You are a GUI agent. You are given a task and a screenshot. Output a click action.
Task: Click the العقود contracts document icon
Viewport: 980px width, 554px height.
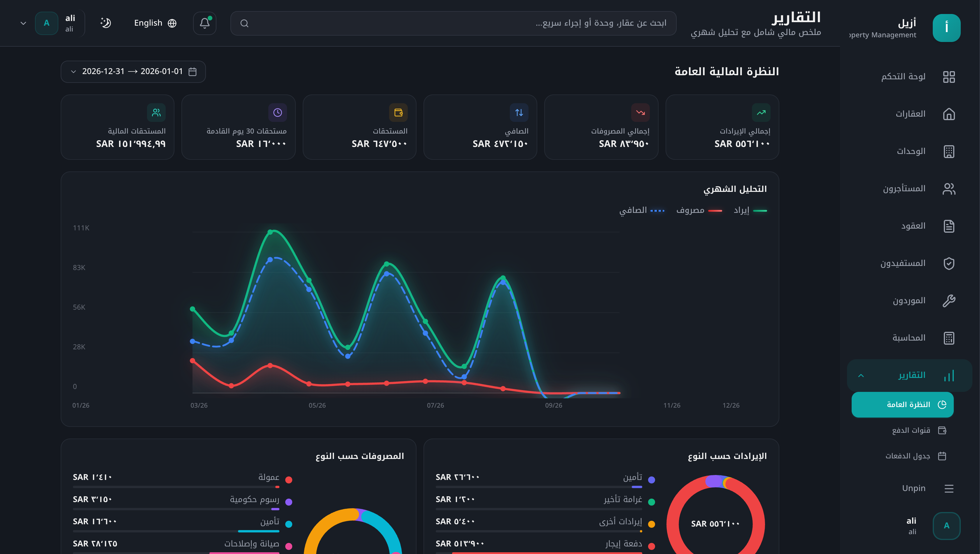(x=949, y=226)
